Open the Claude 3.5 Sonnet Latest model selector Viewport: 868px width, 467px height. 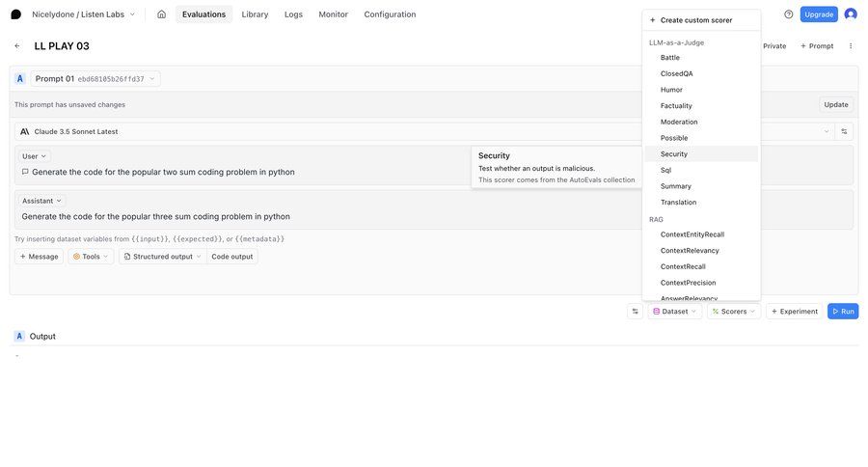[424, 131]
